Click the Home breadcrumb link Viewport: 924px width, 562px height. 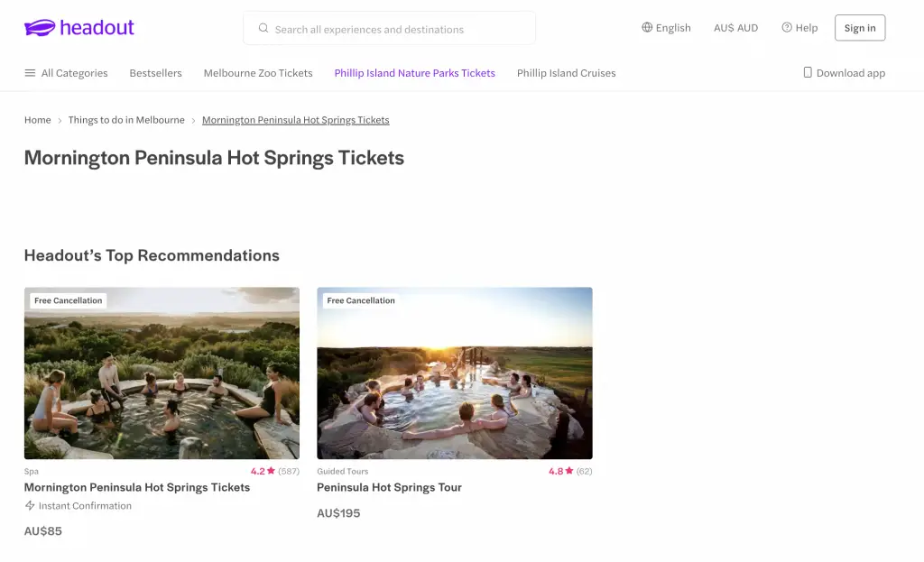coord(38,120)
